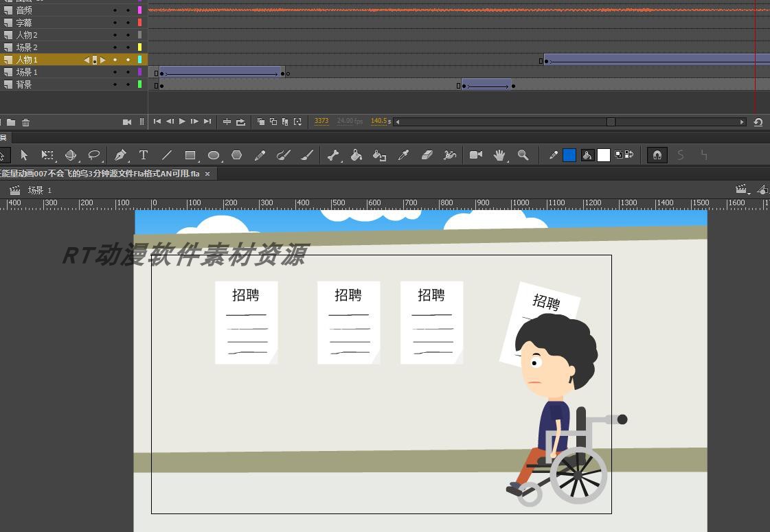The image size is (770, 532).
Task: Click current frame number 3373
Action: point(321,122)
